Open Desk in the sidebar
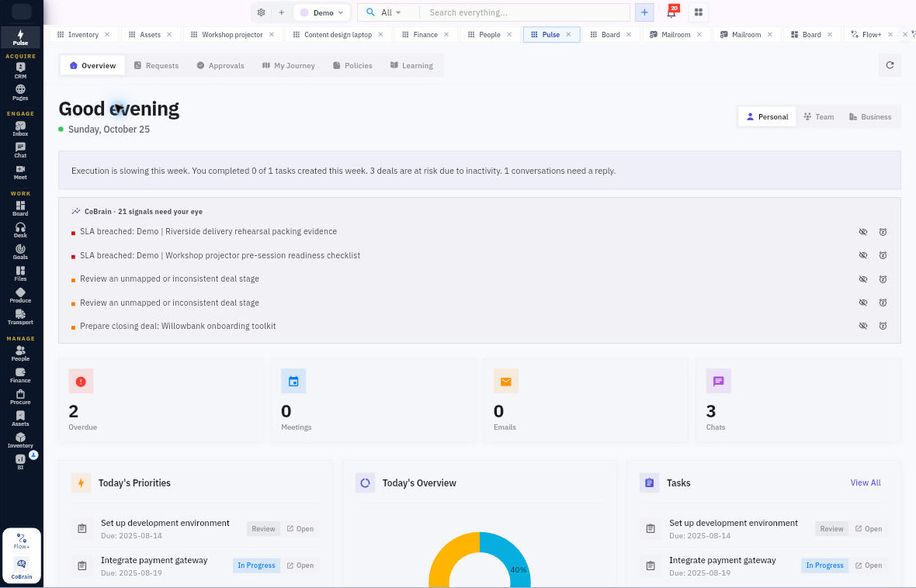 (20, 230)
